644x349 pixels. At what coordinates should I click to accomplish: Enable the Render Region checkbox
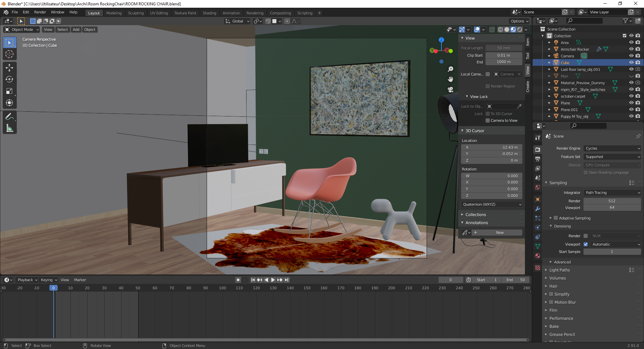[488, 86]
